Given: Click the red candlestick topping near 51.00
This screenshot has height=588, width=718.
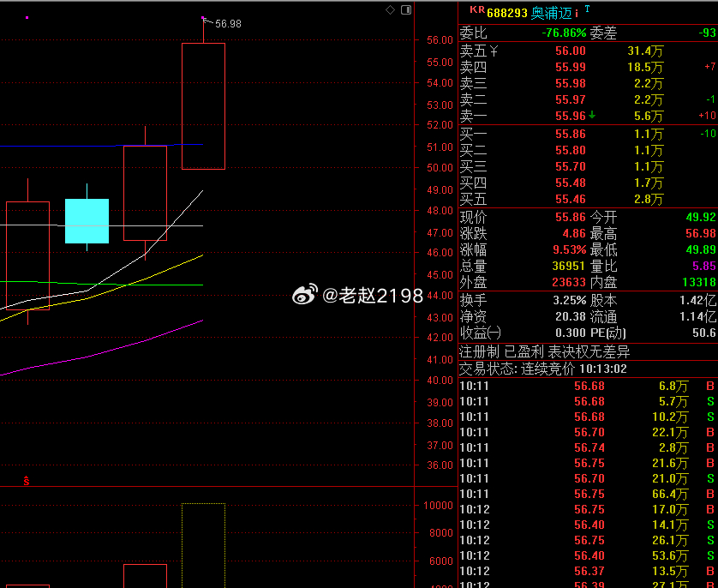Looking at the screenshot, I should click(x=145, y=193).
